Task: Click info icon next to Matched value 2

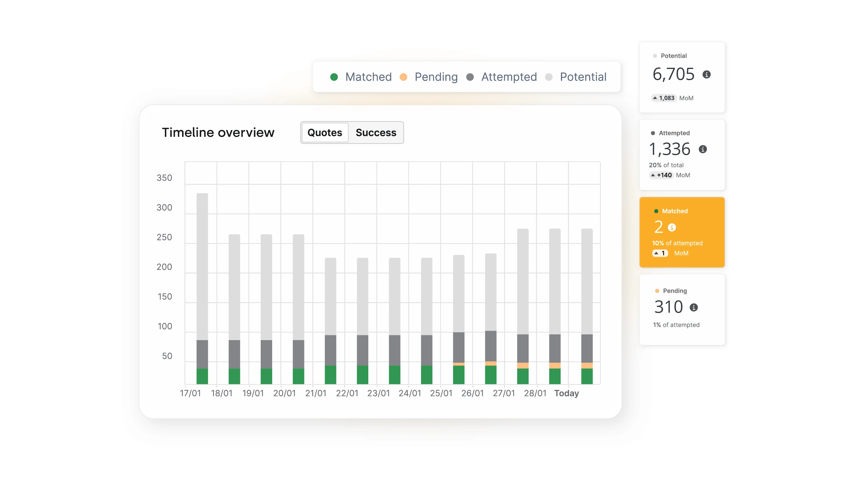Action: [671, 227]
